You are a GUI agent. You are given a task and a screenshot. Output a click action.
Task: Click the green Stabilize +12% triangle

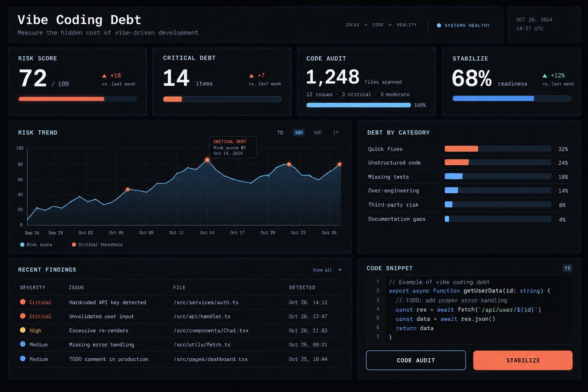545,76
